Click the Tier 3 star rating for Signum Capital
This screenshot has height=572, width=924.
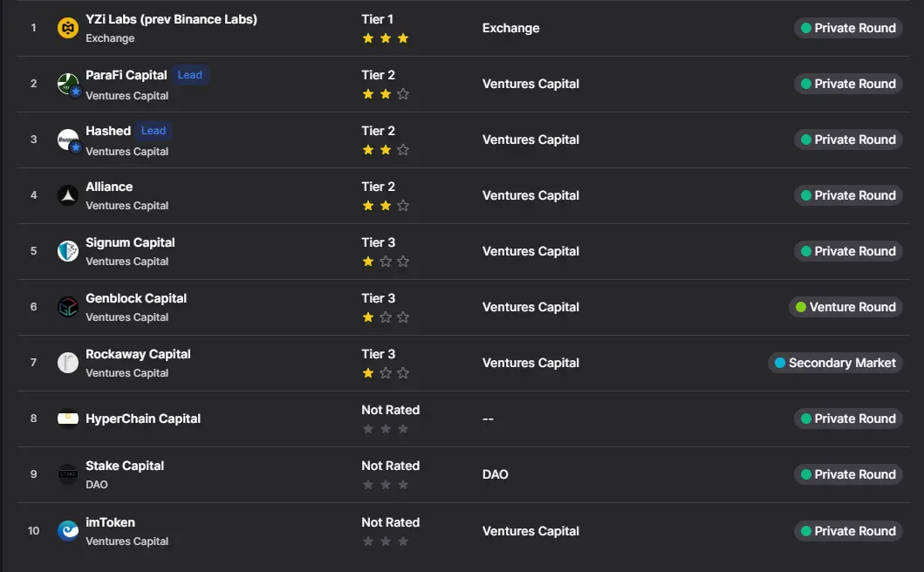[385, 262]
